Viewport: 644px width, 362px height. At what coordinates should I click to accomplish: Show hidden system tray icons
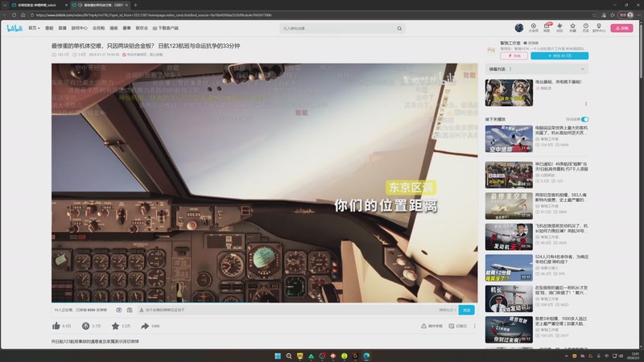point(567,356)
